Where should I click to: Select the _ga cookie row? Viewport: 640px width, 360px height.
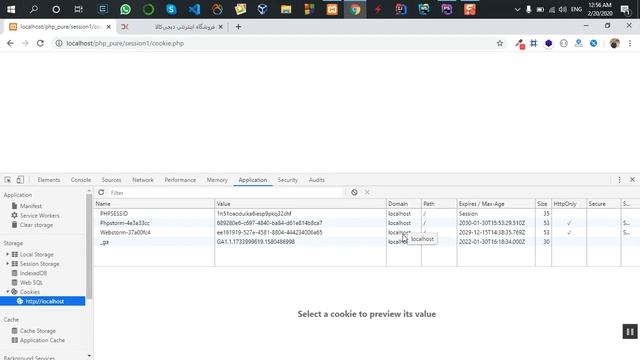pyautogui.click(x=367, y=242)
